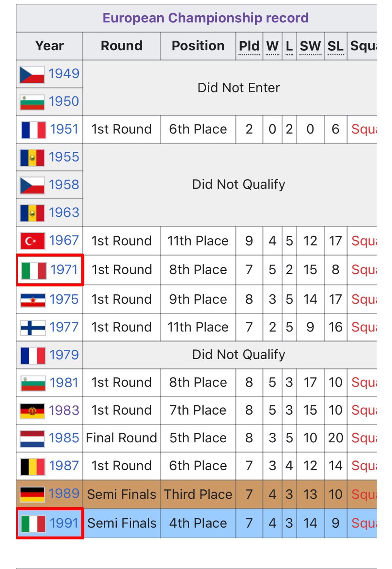Click the Bulgaria flag next to 1950
392x569 pixels.
pos(32,102)
